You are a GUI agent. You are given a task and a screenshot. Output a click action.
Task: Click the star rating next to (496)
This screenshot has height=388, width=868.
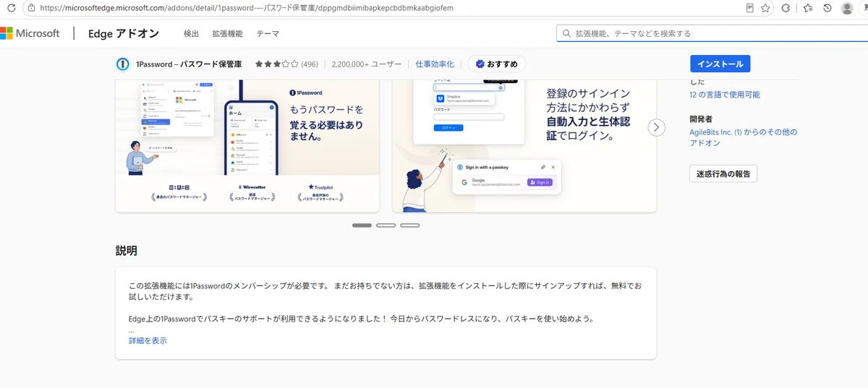pos(276,64)
